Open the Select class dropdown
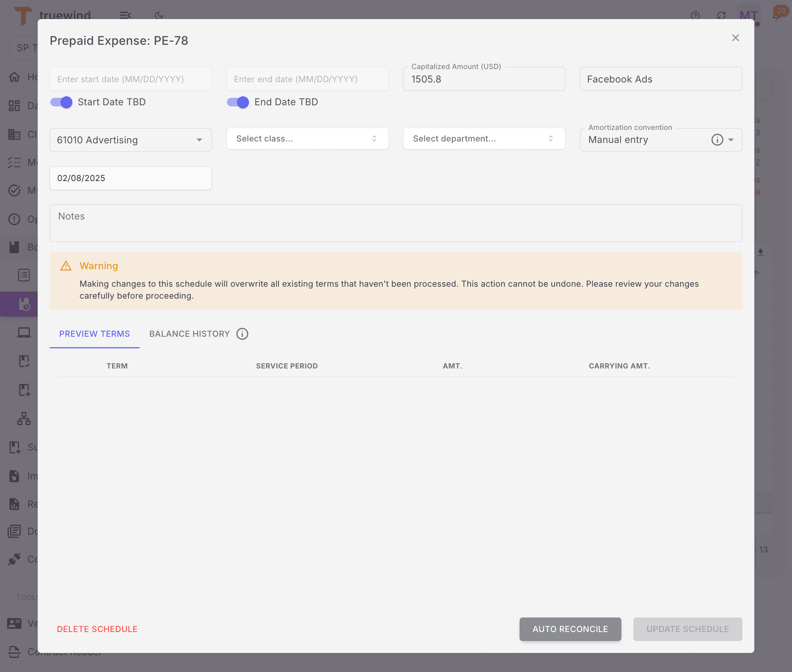Screen dimensions: 792x672 (x=307, y=139)
